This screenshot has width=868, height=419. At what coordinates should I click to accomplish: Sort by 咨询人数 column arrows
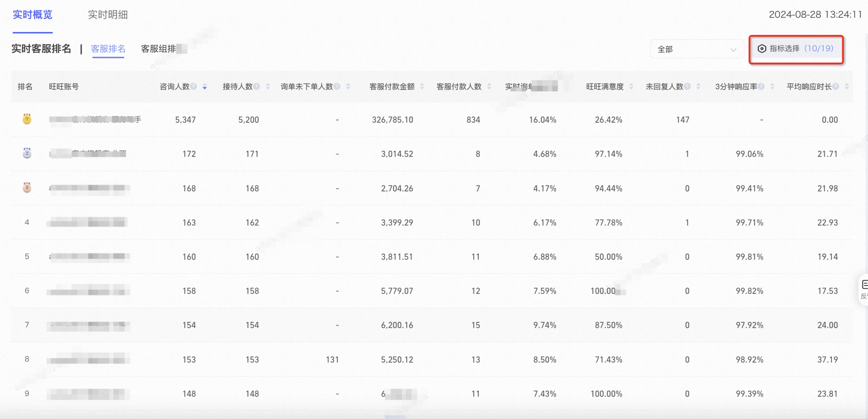pos(204,87)
